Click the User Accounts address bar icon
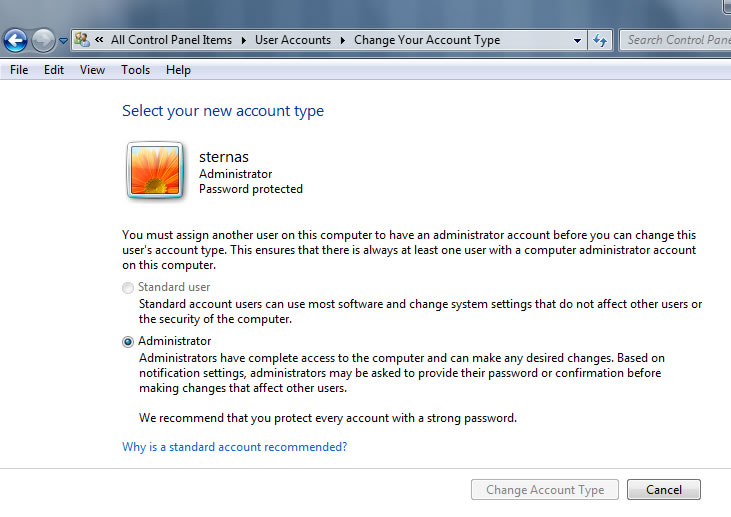Viewport: 731px width, 517px height. point(82,40)
